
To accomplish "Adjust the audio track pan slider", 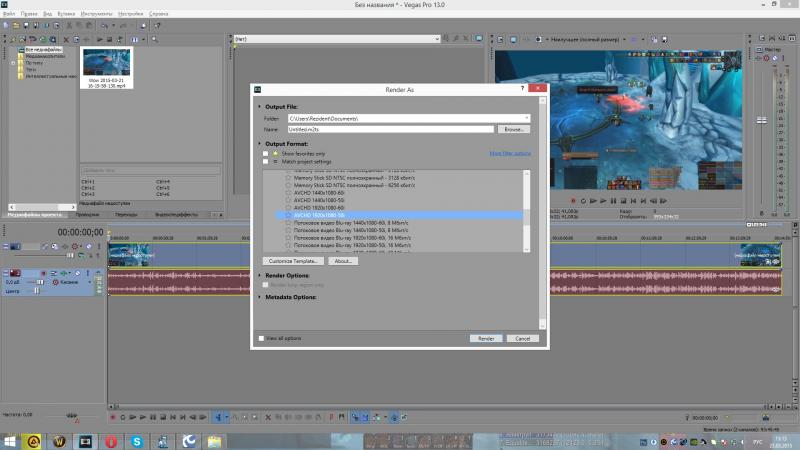I will coord(36,291).
